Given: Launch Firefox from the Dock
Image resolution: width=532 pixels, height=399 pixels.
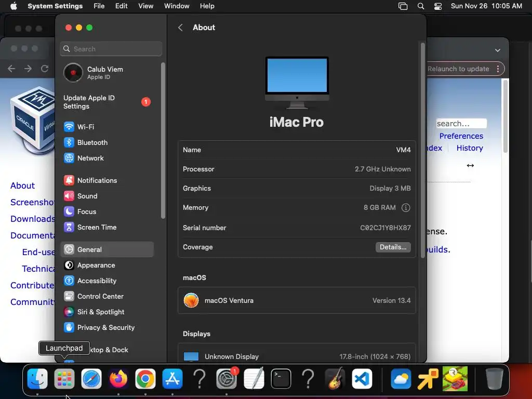Looking at the screenshot, I should tap(118, 379).
